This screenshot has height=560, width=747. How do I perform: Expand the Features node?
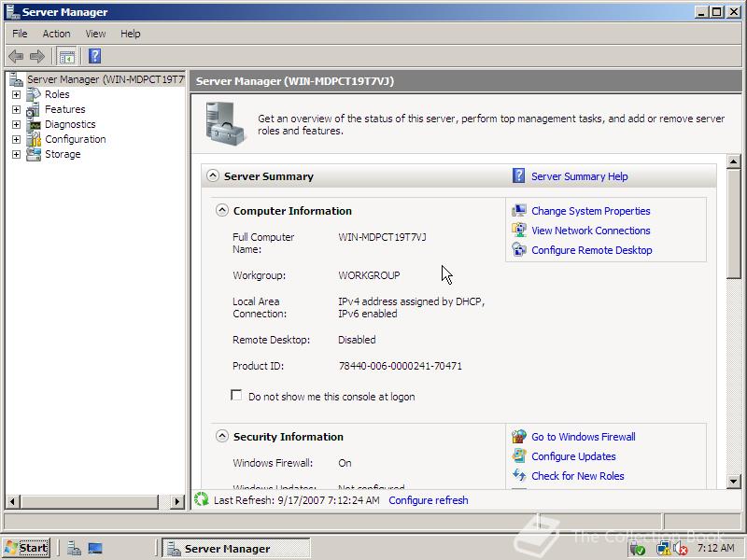[x=16, y=109]
